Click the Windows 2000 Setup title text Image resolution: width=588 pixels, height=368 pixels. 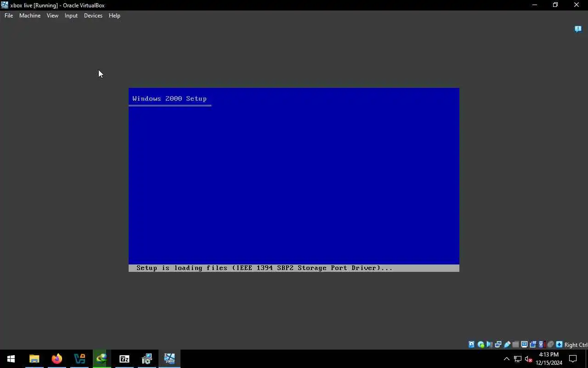coord(170,98)
